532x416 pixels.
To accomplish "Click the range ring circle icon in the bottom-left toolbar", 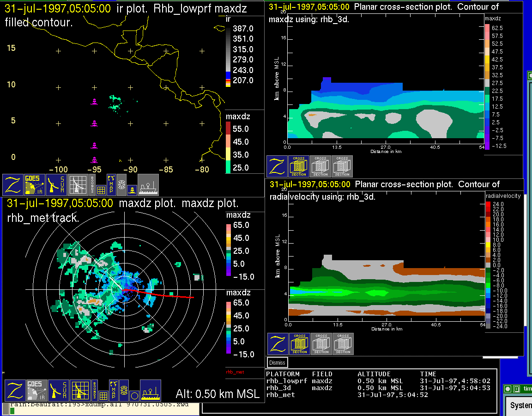I will [x=134, y=396].
